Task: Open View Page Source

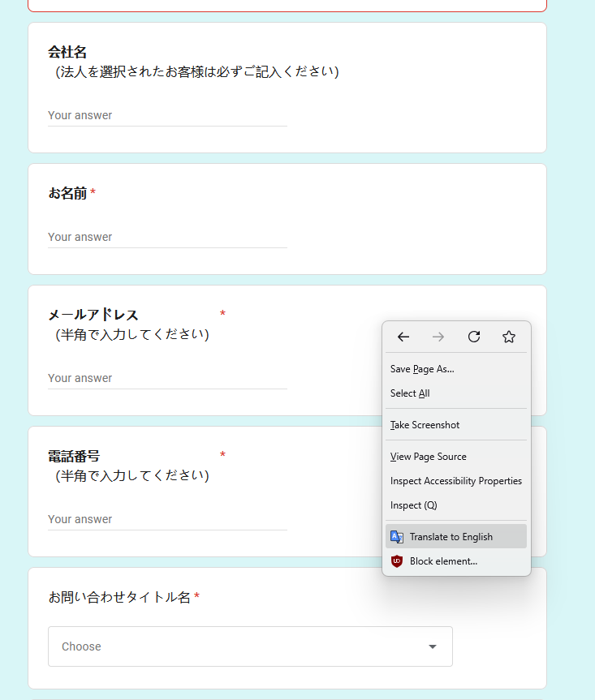Action: click(x=456, y=456)
